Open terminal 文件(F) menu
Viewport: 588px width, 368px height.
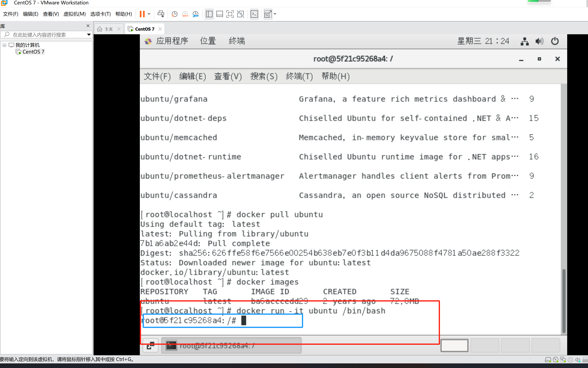click(157, 76)
